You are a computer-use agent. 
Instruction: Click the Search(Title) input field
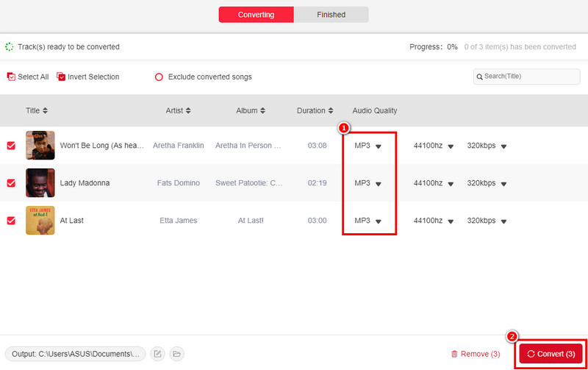pos(526,77)
